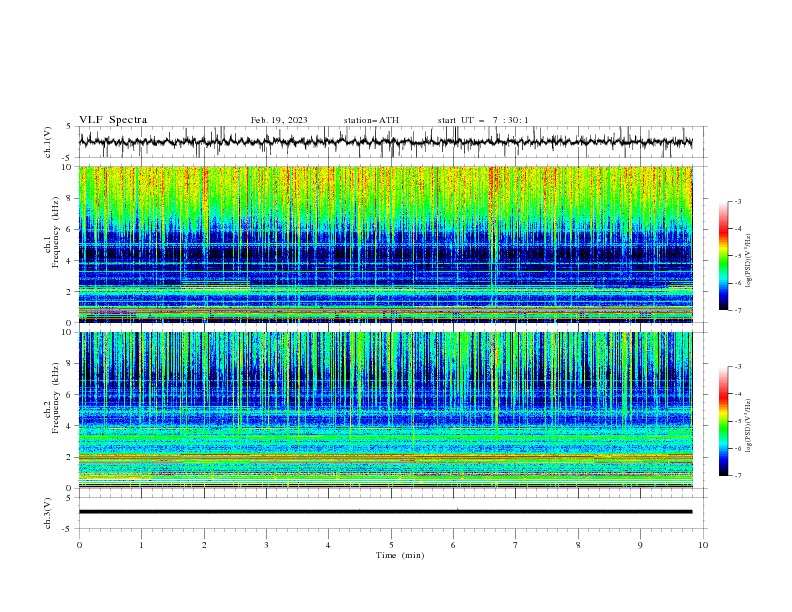792x612 pixels.
Task: Click the time axis tick label '8'
Action: [578, 545]
